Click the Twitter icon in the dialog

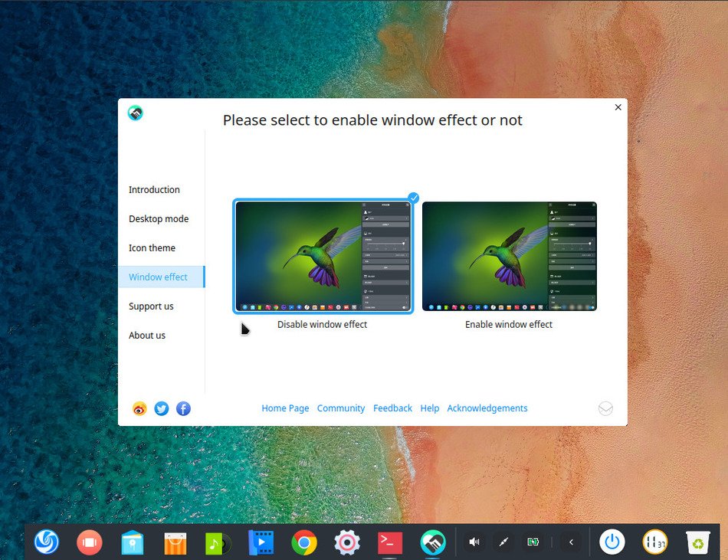pos(161,408)
